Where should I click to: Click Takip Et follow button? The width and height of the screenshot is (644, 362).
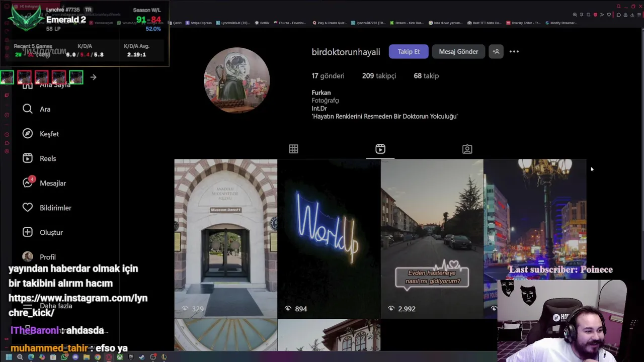click(x=409, y=51)
